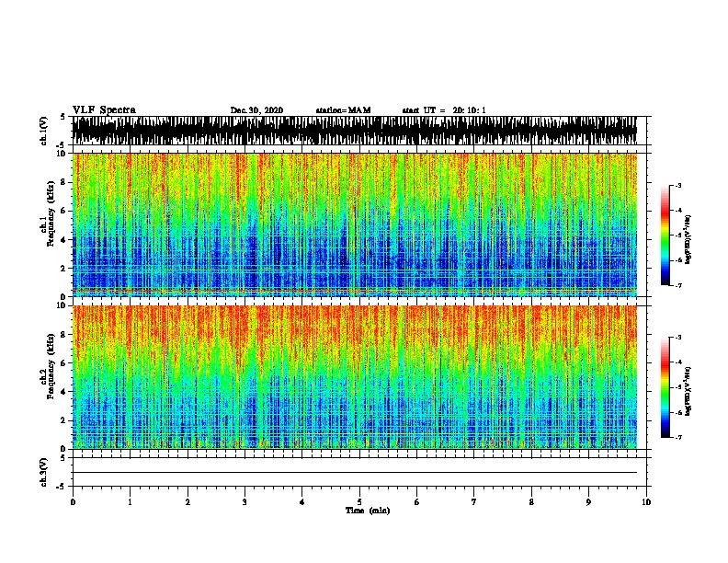Click the "-3" value on ch.2 colorbar
The width and height of the screenshot is (728, 563).
(678, 338)
